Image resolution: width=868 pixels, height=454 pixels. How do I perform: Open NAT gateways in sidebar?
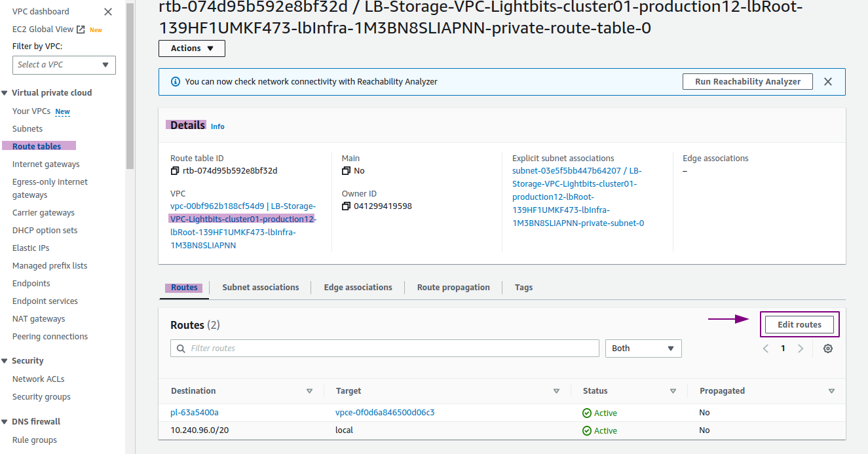coord(39,319)
